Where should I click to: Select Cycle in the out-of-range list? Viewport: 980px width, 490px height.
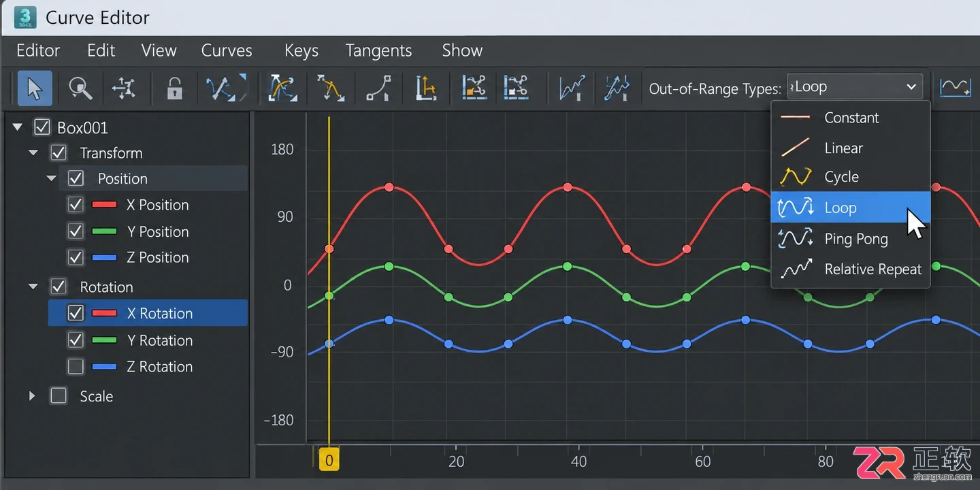click(x=850, y=177)
